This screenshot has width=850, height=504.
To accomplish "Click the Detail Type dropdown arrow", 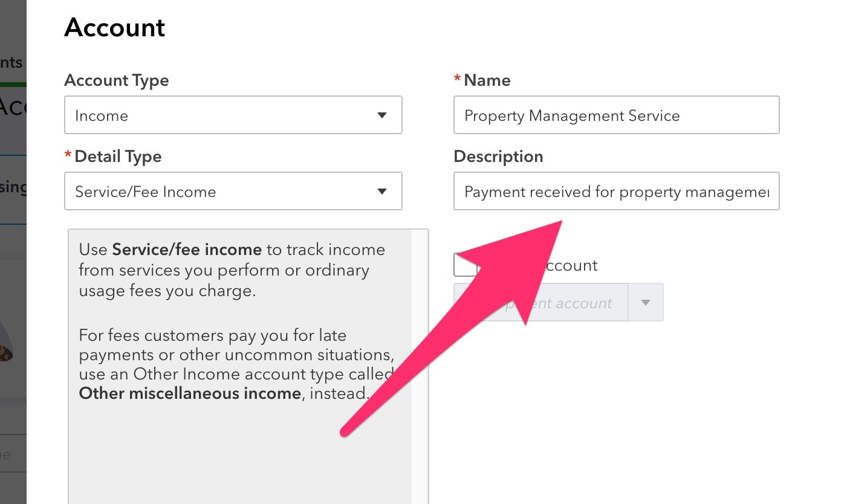I will click(382, 191).
